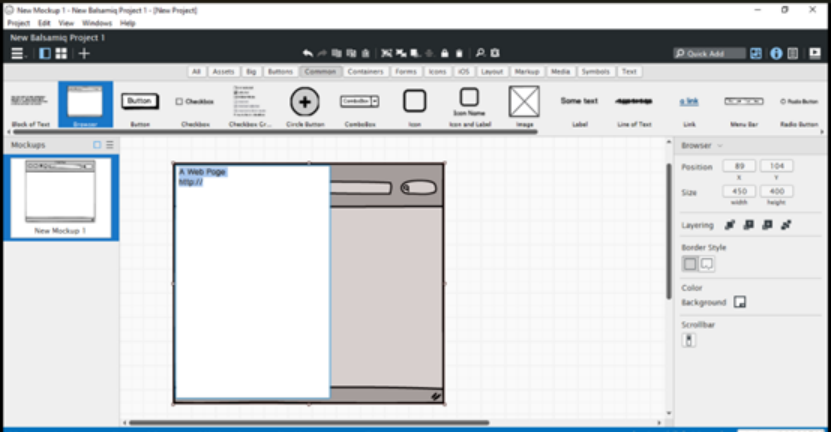
Task: Open the hamburger main menu icon
Action: (18, 54)
